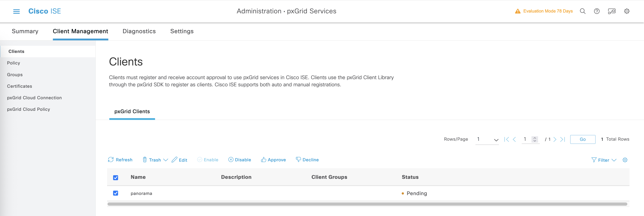Toggle the panorama row checkbox
The height and width of the screenshot is (216, 644).
(x=115, y=193)
